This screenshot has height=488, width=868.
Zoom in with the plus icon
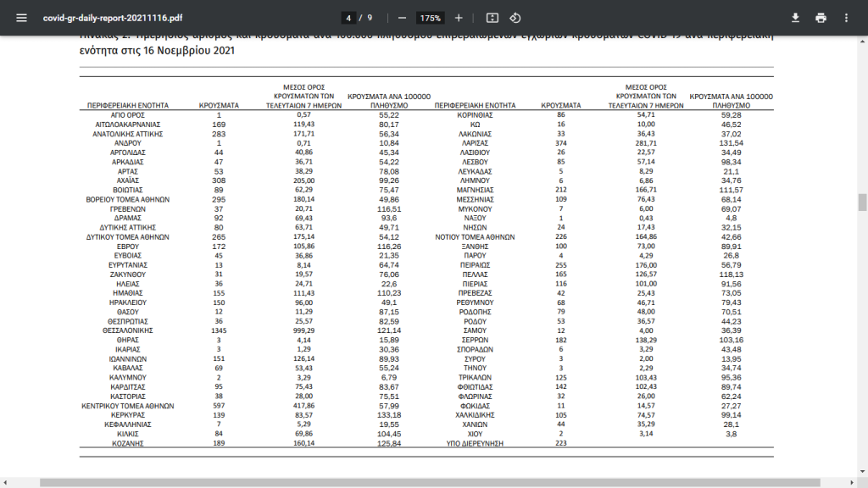459,18
